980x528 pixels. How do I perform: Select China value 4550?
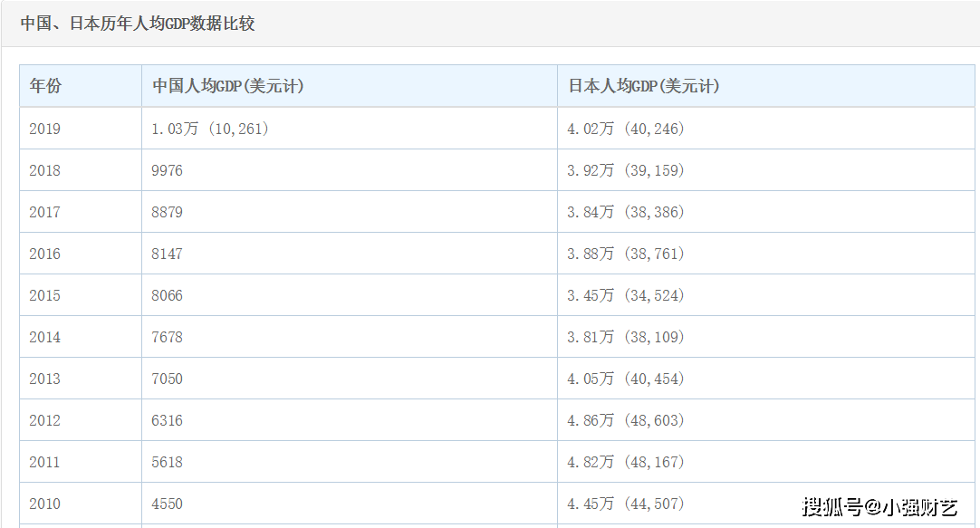coord(167,504)
